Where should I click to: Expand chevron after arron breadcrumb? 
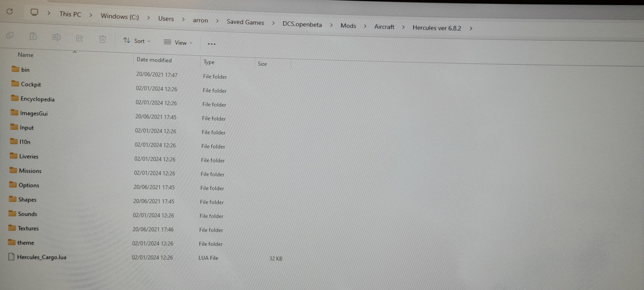point(217,21)
